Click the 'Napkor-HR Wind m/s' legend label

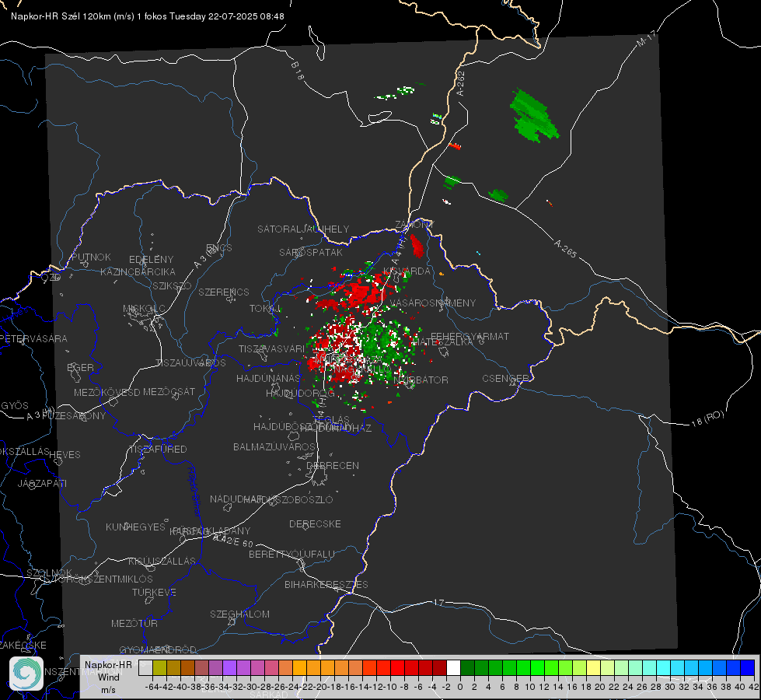(108, 677)
